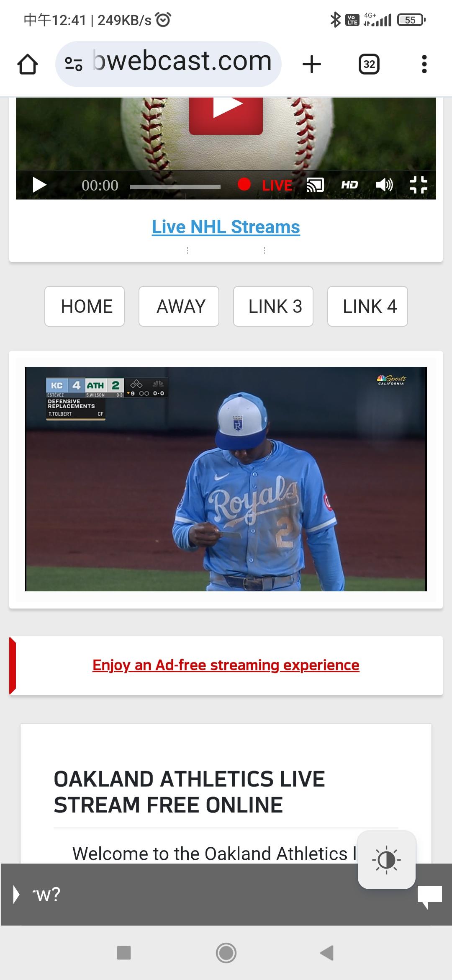Expand the chat bar arrow at bottom
452x980 pixels.
[16, 895]
